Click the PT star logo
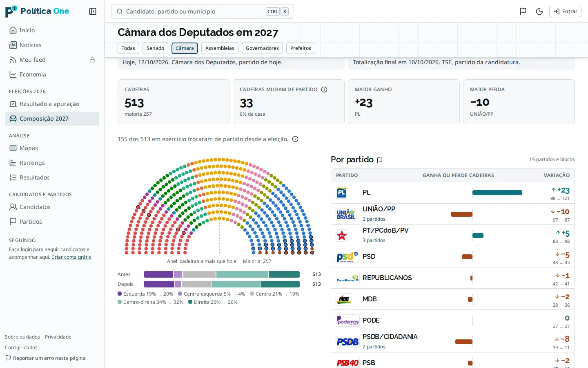 click(x=342, y=236)
